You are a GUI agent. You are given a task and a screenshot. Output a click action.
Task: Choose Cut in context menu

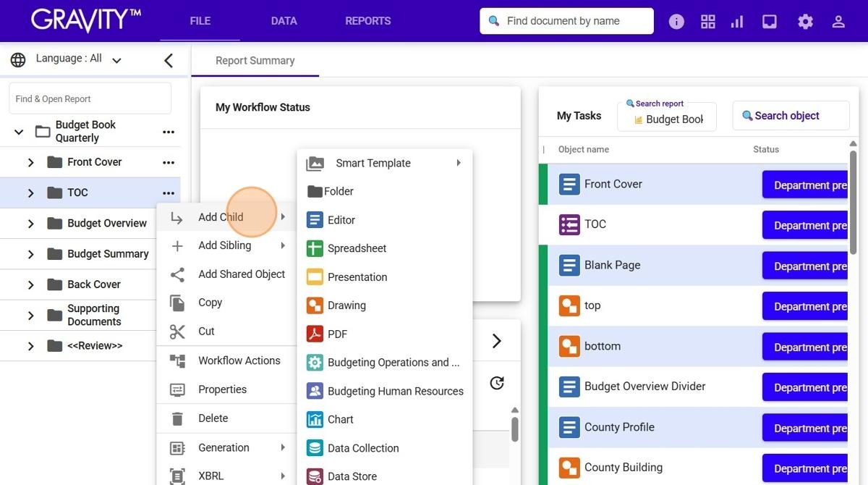(226, 332)
